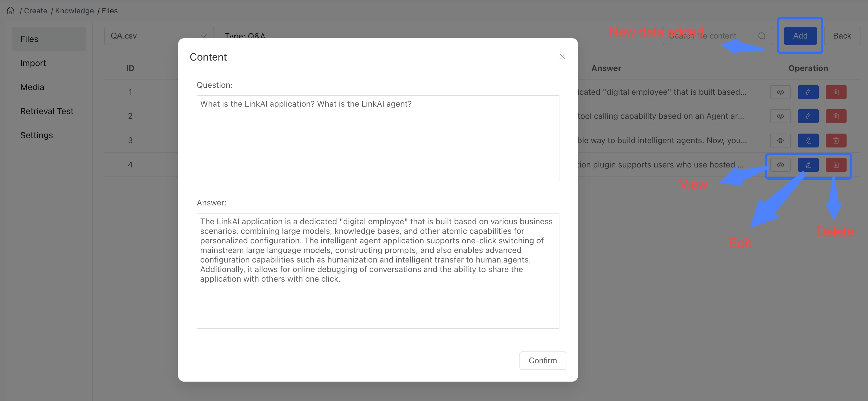Click answer text 'build intelligent agents' row
The width and height of the screenshot is (868, 401).
tap(662, 140)
